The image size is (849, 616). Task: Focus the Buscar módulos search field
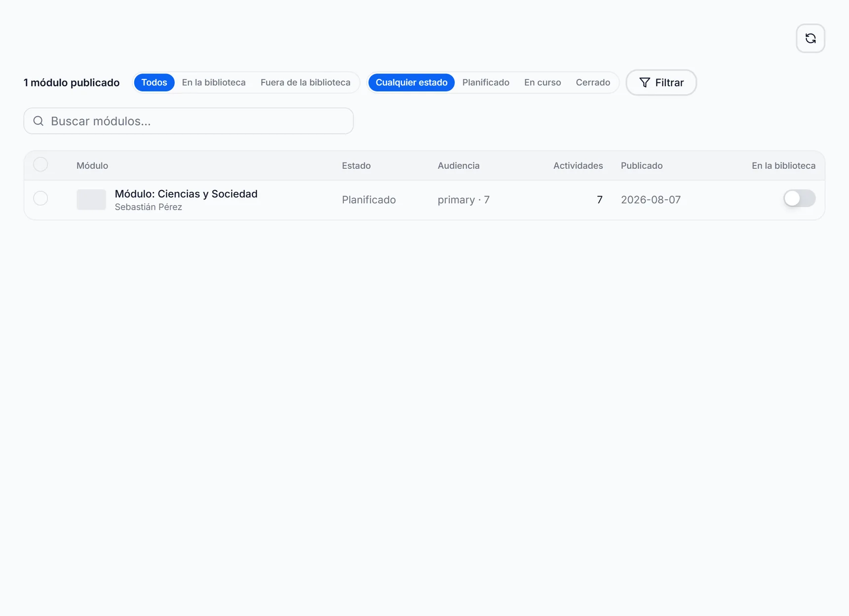pos(189,121)
